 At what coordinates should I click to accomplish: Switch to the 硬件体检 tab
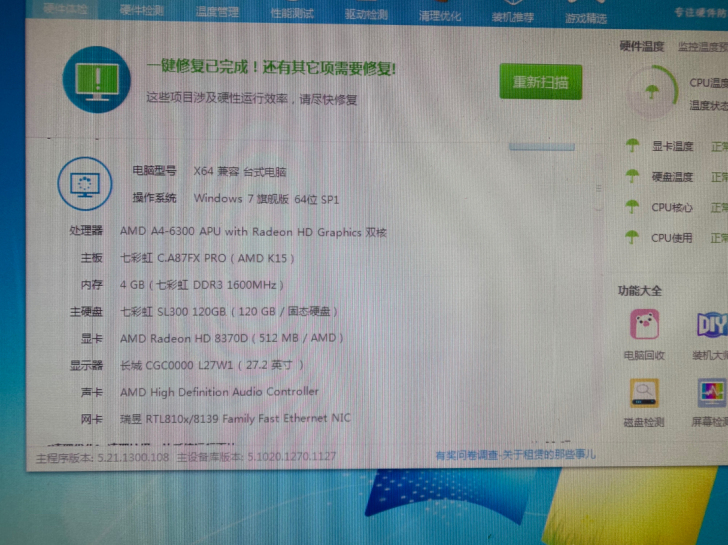click(x=65, y=9)
